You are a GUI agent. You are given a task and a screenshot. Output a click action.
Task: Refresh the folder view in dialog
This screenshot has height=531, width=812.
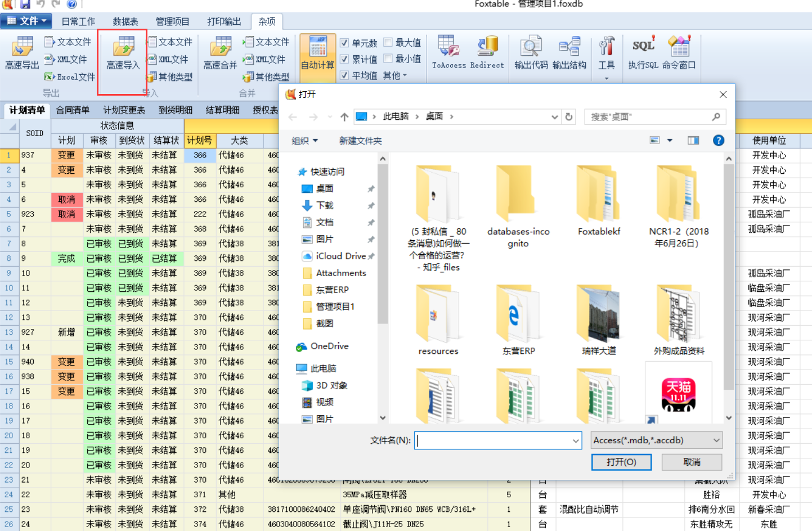click(569, 116)
